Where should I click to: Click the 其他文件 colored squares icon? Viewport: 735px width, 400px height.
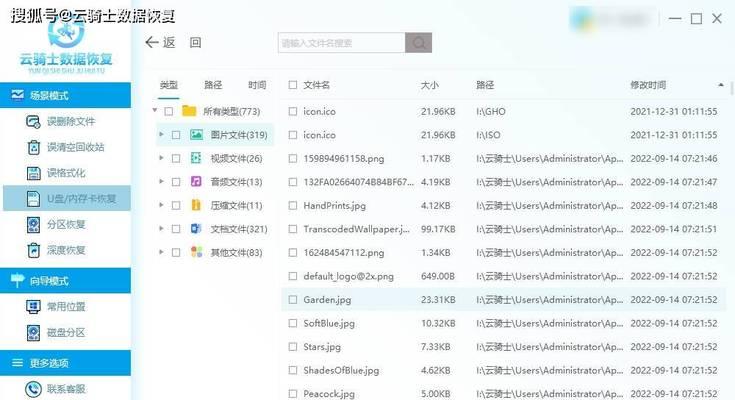coord(196,252)
